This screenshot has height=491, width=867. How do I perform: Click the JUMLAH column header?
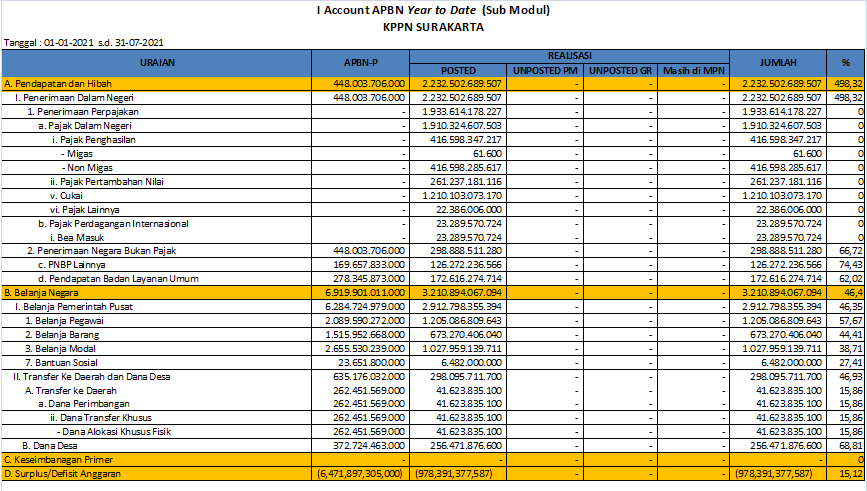point(778,63)
